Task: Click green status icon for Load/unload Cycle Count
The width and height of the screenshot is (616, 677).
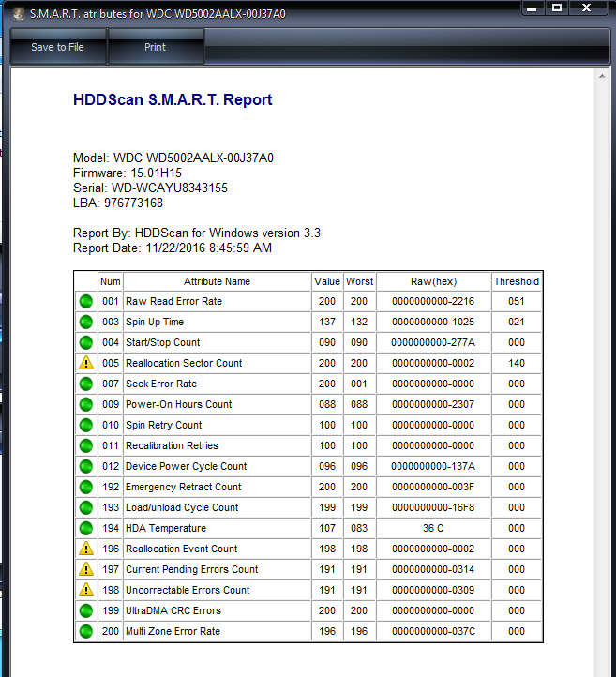Action: tap(86, 507)
